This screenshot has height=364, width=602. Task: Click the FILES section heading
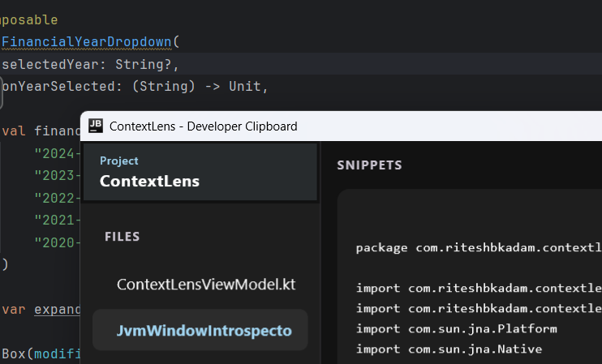(122, 237)
